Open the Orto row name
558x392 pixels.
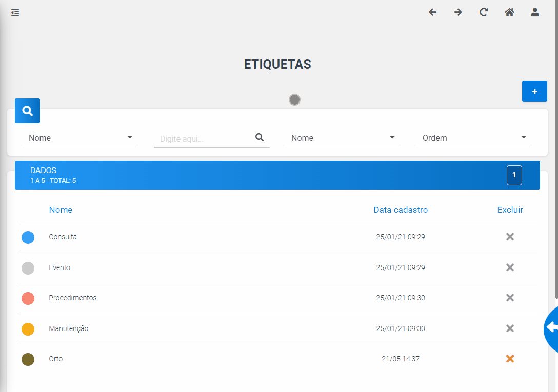point(55,359)
